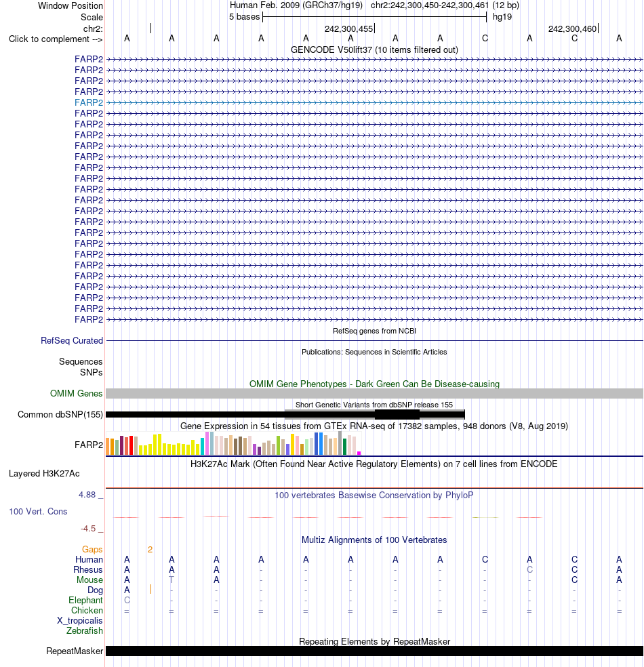Click the black Common dbSNP variant bar
This screenshot has width=644, height=667.
tap(285, 414)
